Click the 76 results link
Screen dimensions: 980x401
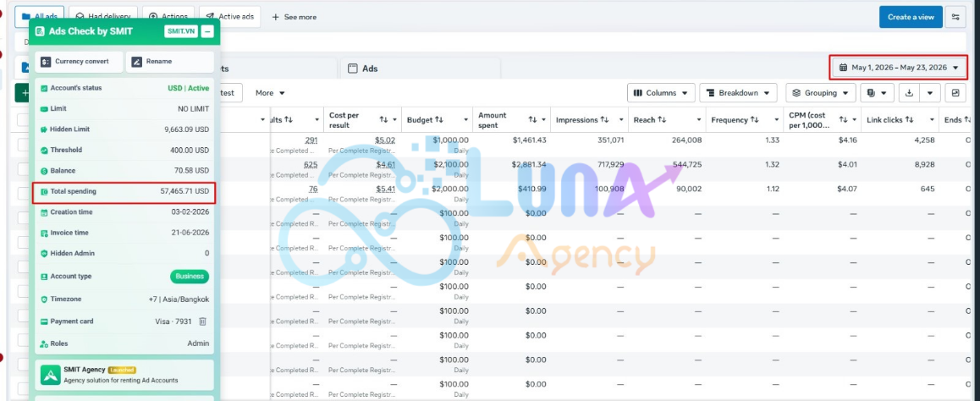313,189
